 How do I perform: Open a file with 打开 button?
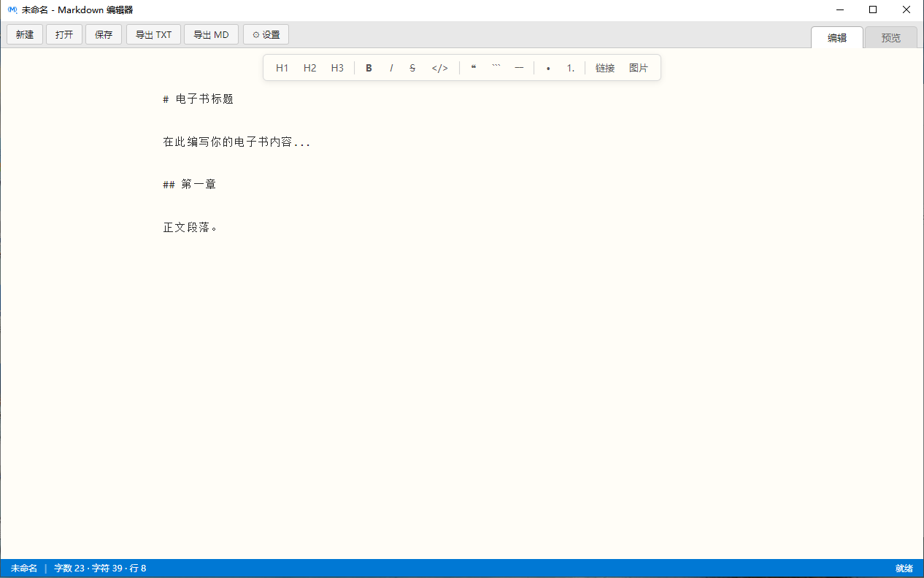tap(64, 34)
